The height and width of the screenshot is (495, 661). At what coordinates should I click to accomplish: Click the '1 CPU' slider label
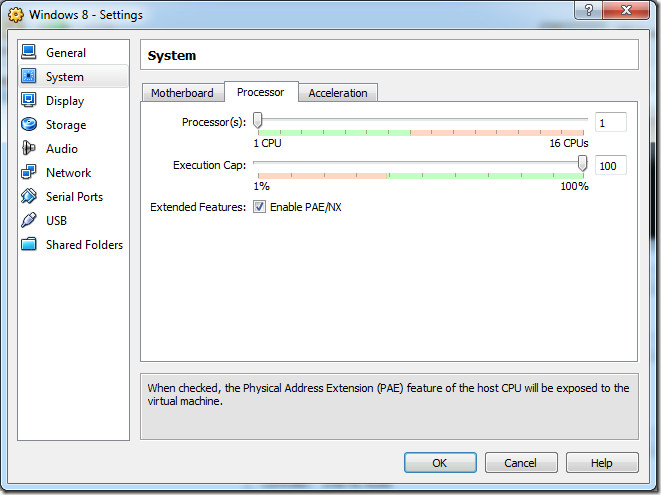[x=267, y=143]
